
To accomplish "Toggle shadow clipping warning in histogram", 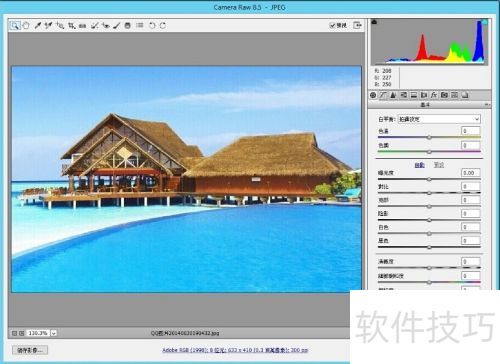I will pyautogui.click(x=374, y=22).
